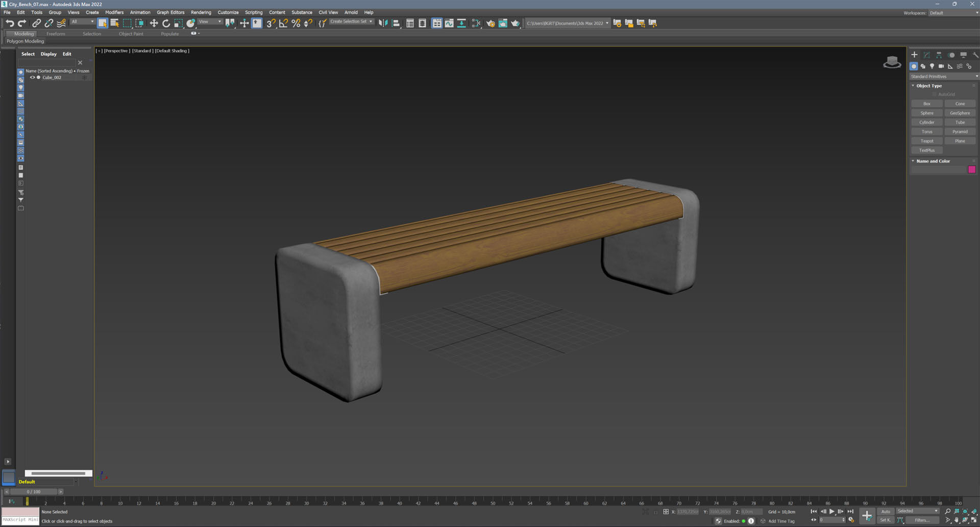980x527 pixels.
Task: Toggle the Key Mode button
Action: (x=814, y=520)
